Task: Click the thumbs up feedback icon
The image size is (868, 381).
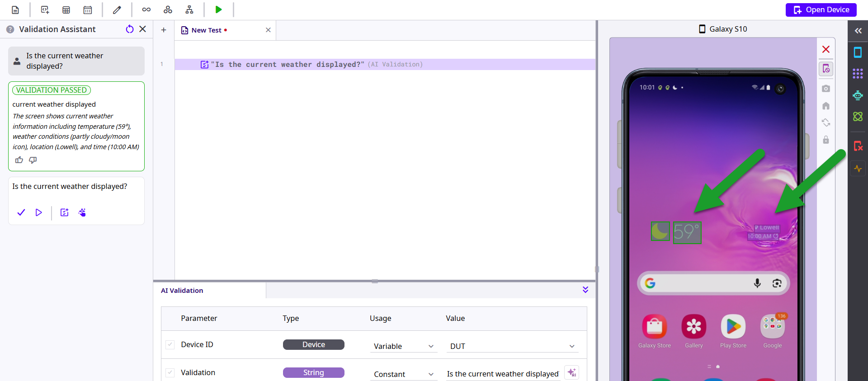Action: pyautogui.click(x=19, y=160)
